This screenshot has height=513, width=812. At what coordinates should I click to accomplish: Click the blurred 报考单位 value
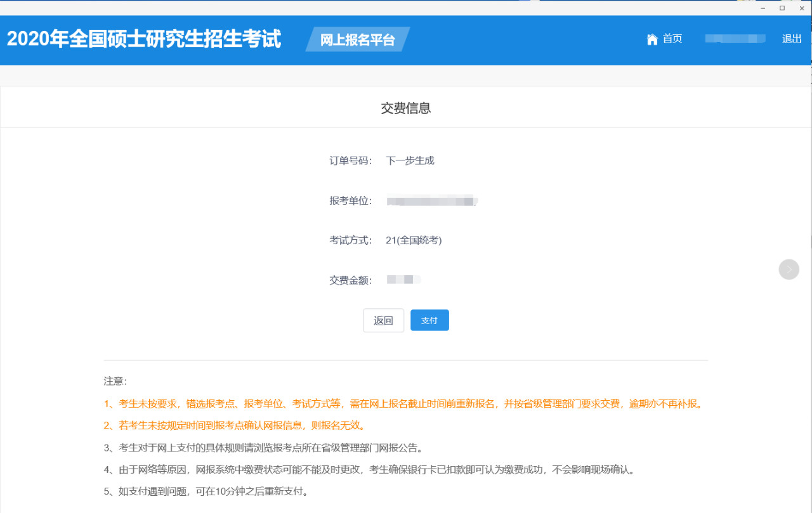pyautogui.click(x=431, y=201)
